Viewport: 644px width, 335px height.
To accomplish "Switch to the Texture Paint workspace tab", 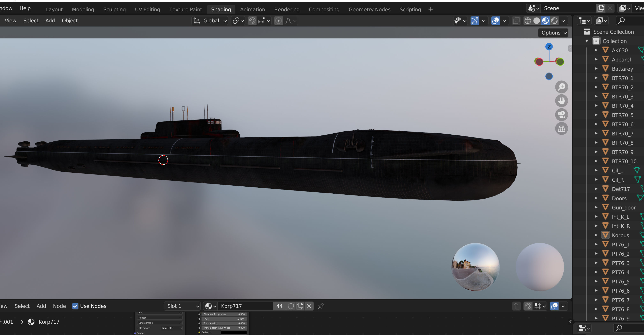I will (186, 9).
